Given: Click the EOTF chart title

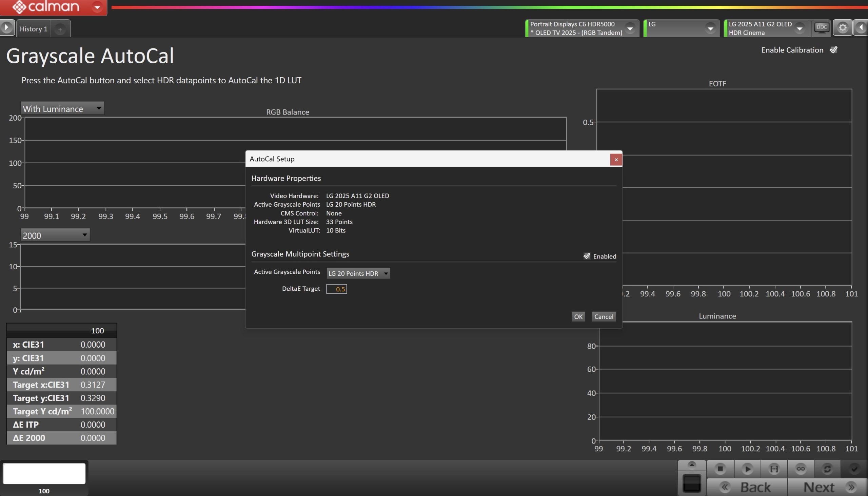Looking at the screenshot, I should coord(717,83).
